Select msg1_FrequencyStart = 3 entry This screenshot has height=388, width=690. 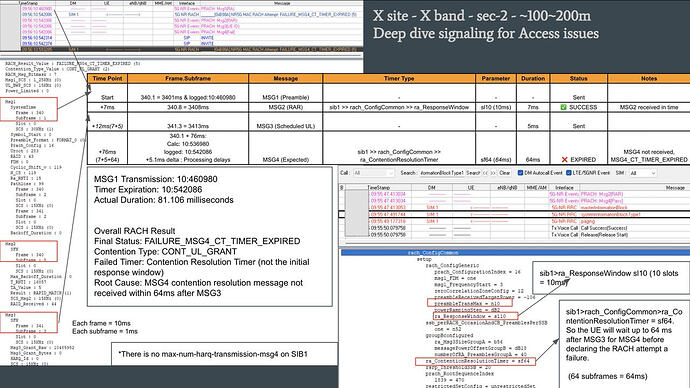pyautogui.click(x=468, y=285)
